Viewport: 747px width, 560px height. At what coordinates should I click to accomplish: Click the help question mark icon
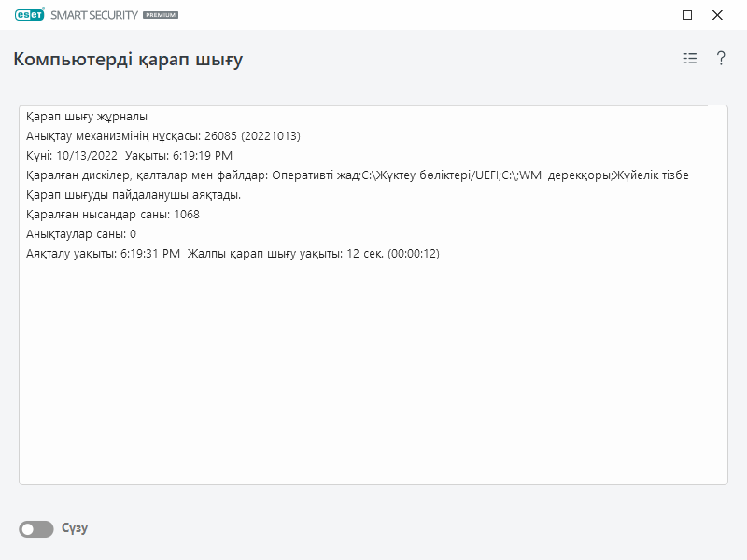pos(719,58)
